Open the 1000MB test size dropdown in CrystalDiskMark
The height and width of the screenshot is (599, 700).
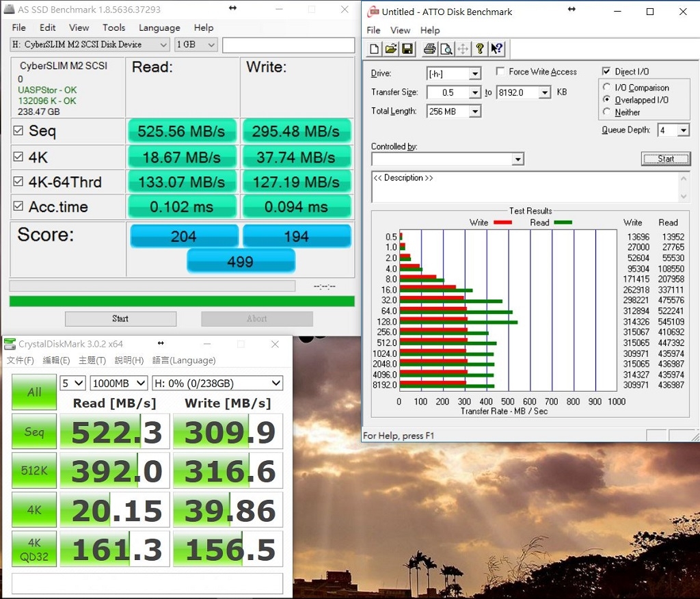pos(119,383)
